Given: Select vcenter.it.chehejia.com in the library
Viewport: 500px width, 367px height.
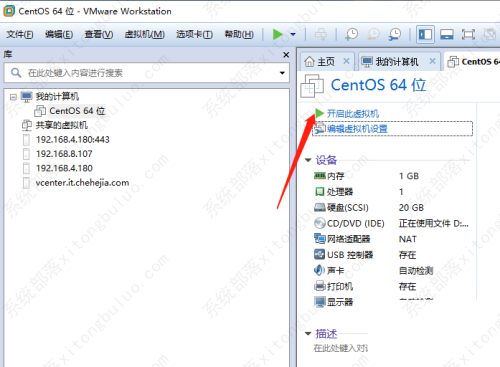Looking at the screenshot, I should (82, 183).
